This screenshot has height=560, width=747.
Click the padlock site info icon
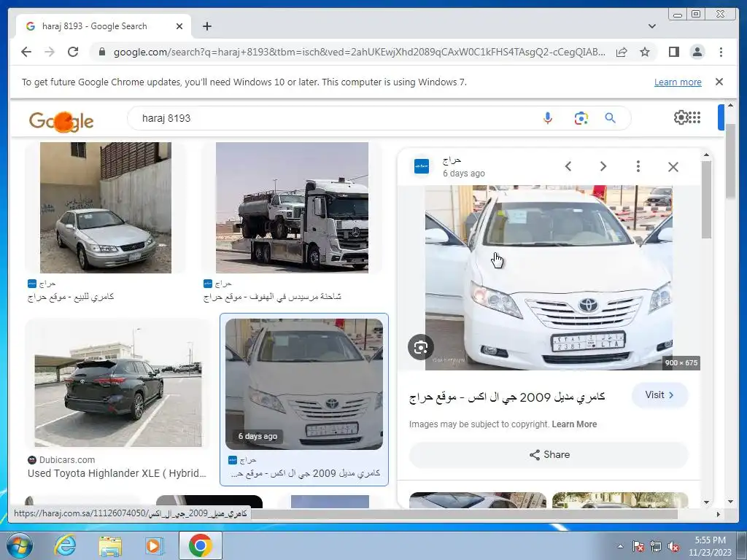(101, 52)
